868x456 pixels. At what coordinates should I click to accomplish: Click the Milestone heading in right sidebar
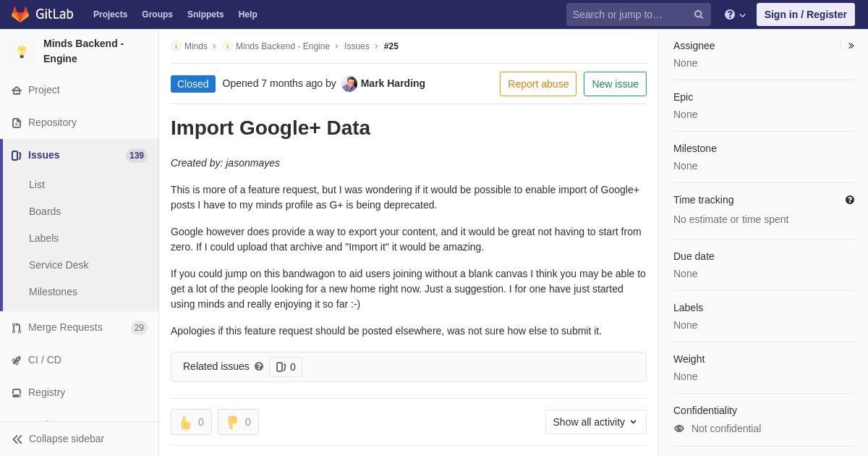695,148
